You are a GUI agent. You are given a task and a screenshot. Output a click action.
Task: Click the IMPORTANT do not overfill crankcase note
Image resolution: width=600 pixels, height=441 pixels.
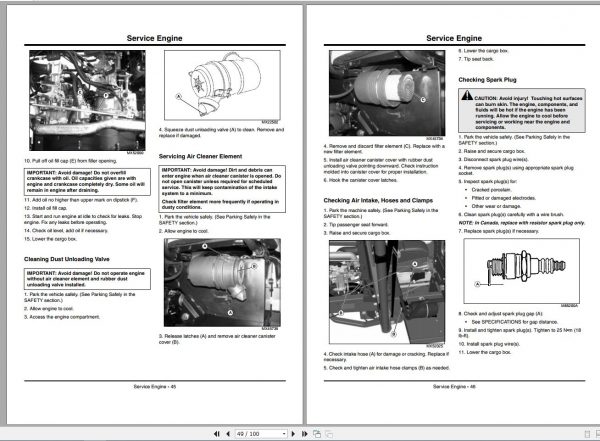pyautogui.click(x=87, y=181)
